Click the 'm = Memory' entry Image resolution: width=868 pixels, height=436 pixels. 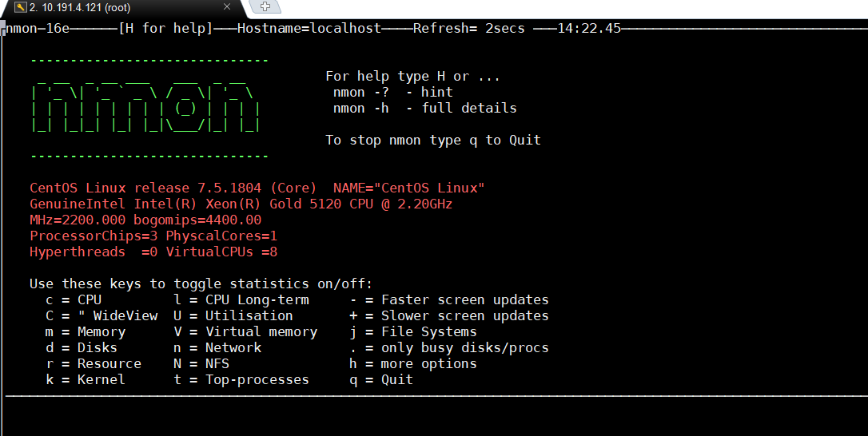86,332
